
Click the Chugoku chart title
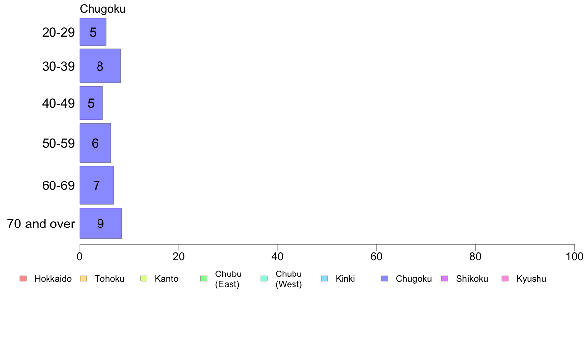tap(103, 9)
